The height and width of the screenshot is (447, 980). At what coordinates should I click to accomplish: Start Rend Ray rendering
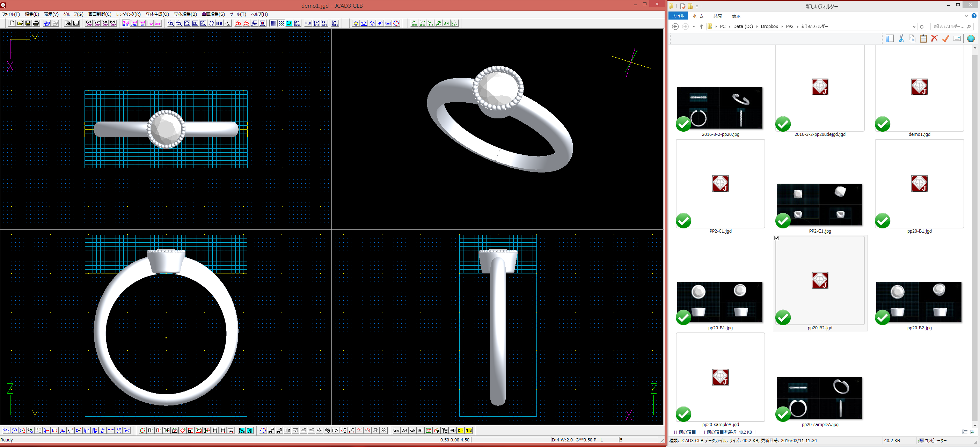tap(142, 23)
